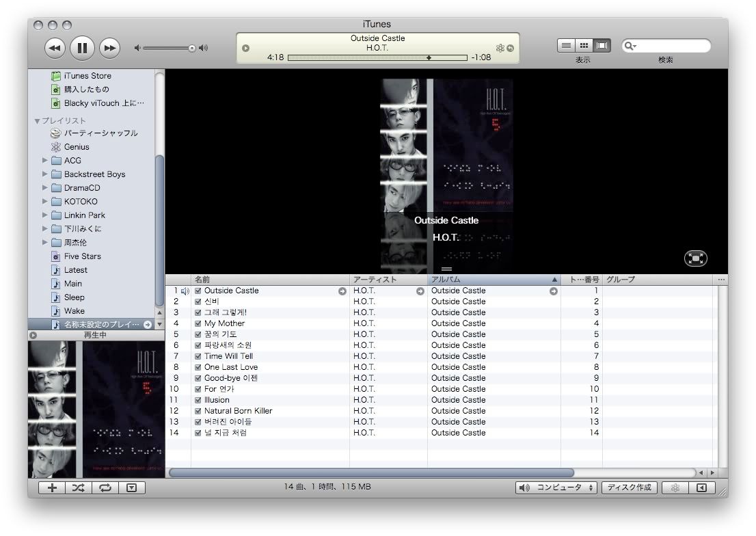Sort by アルバム column header

494,280
